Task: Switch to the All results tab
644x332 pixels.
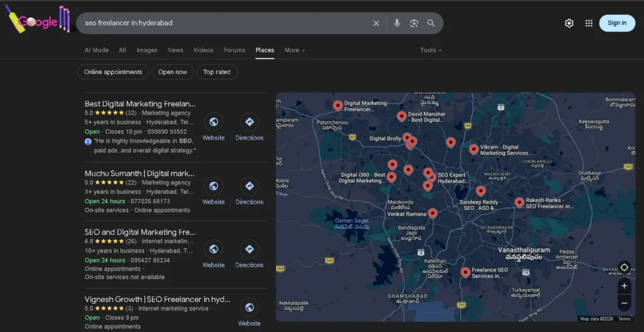Action: (123, 50)
